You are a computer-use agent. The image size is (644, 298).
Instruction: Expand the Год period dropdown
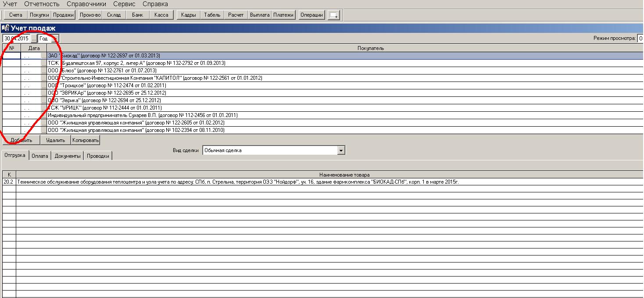pos(56,39)
